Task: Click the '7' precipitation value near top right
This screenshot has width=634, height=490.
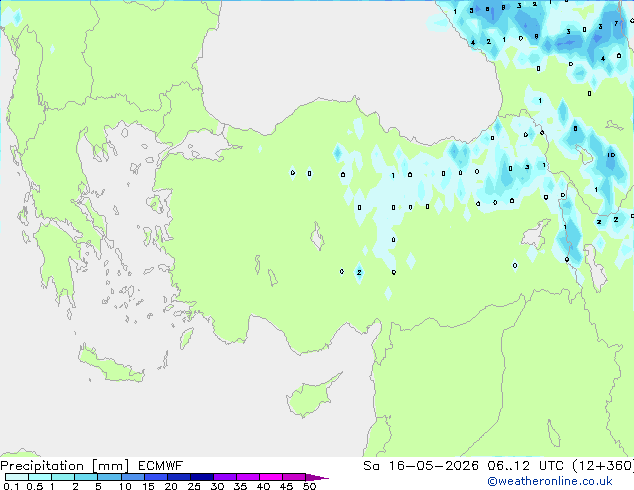Action: pos(616,23)
